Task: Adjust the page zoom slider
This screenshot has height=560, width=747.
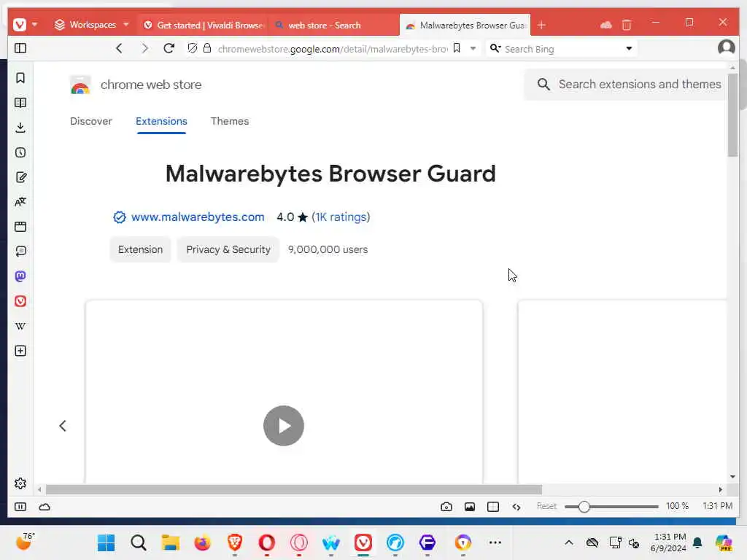Action: [611, 507]
